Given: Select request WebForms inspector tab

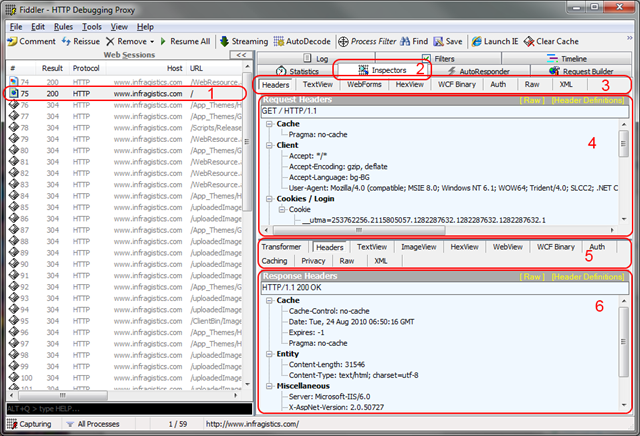Looking at the screenshot, I should click(364, 85).
